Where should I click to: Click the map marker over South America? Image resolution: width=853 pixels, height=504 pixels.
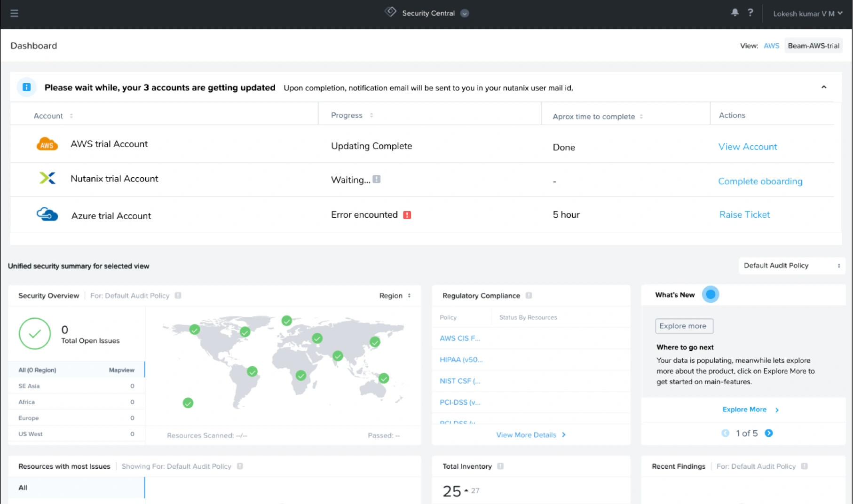tap(253, 372)
